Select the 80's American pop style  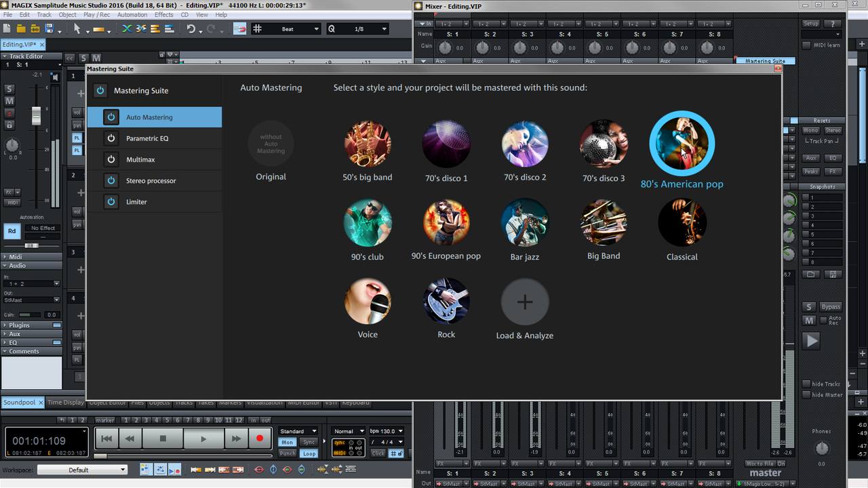click(682, 144)
